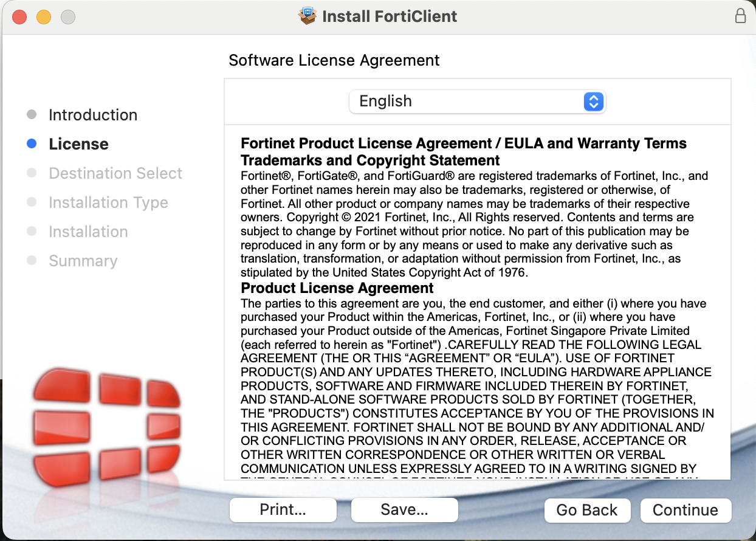Close the installer with the red button
The width and height of the screenshot is (756, 541).
(19, 16)
